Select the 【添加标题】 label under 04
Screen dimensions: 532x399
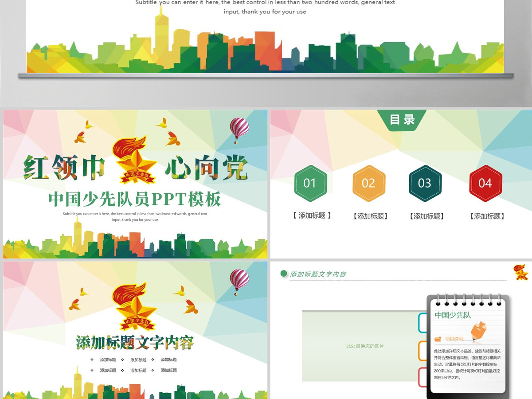pos(487,216)
